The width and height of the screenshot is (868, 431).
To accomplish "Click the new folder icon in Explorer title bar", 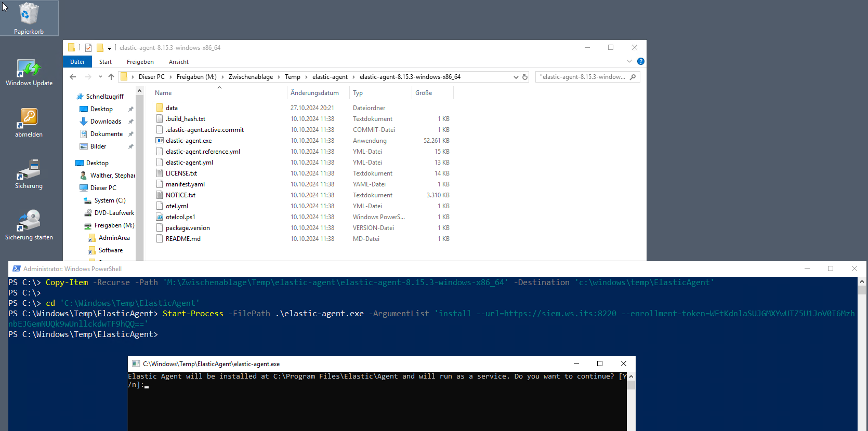I will [100, 48].
